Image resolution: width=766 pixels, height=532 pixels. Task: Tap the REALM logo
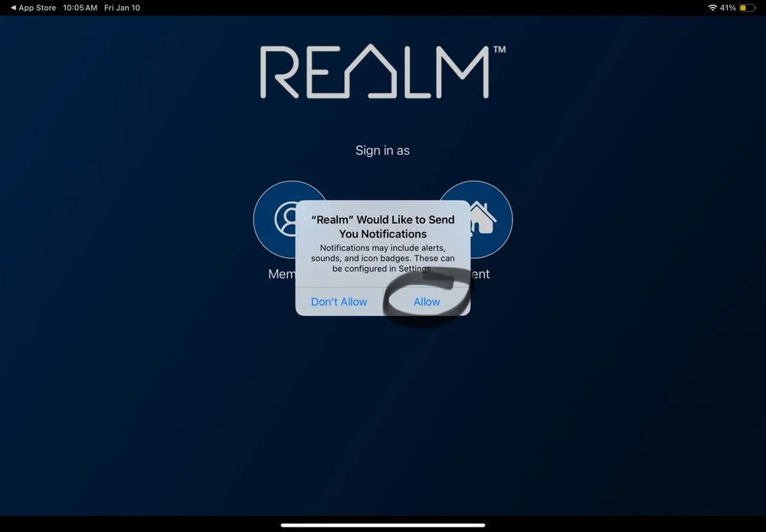coord(383,72)
